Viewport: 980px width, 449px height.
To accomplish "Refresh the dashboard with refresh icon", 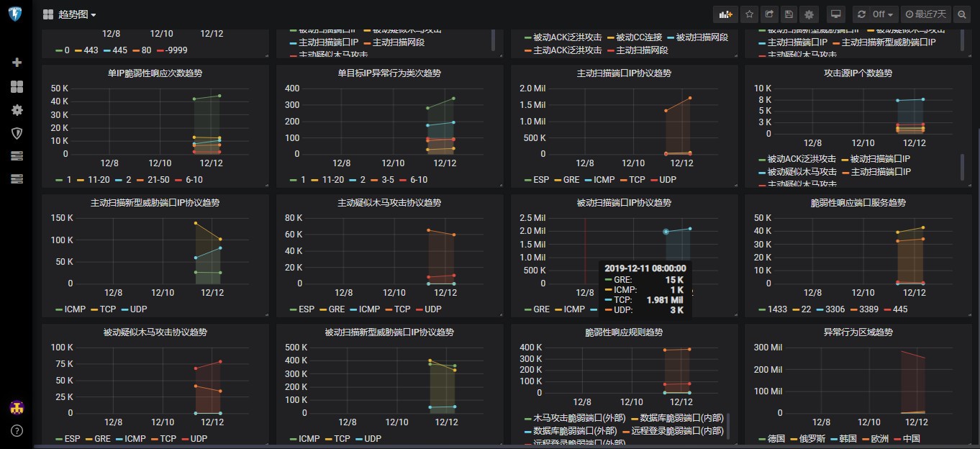I will click(861, 14).
